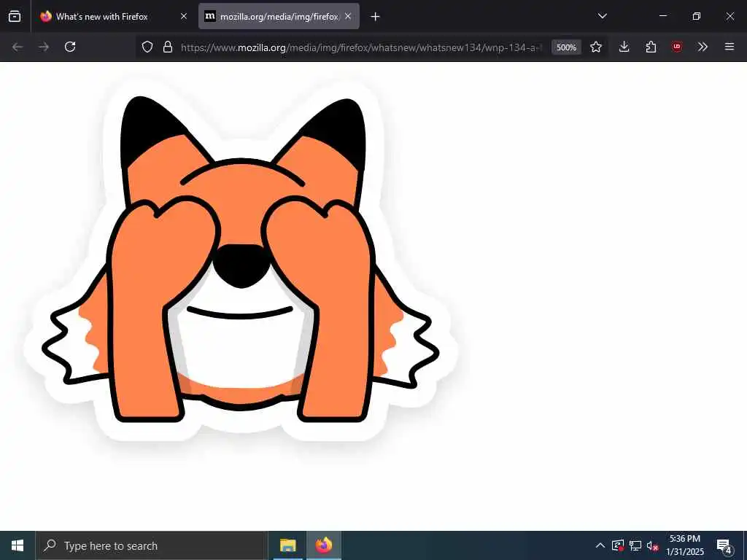Viewport: 747px width, 560px height.
Task: Open the uBlock Origin extension popup
Action: [x=677, y=47]
